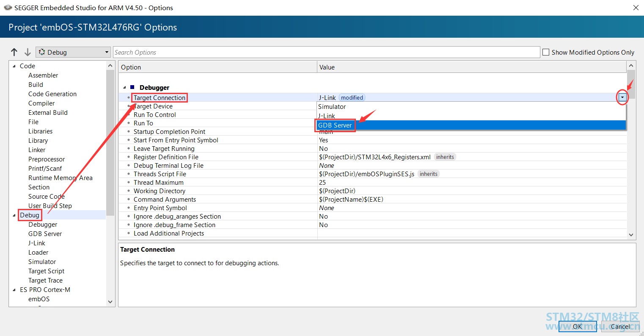Click the down arrow navigation icon
This screenshot has width=644, height=336.
point(28,52)
